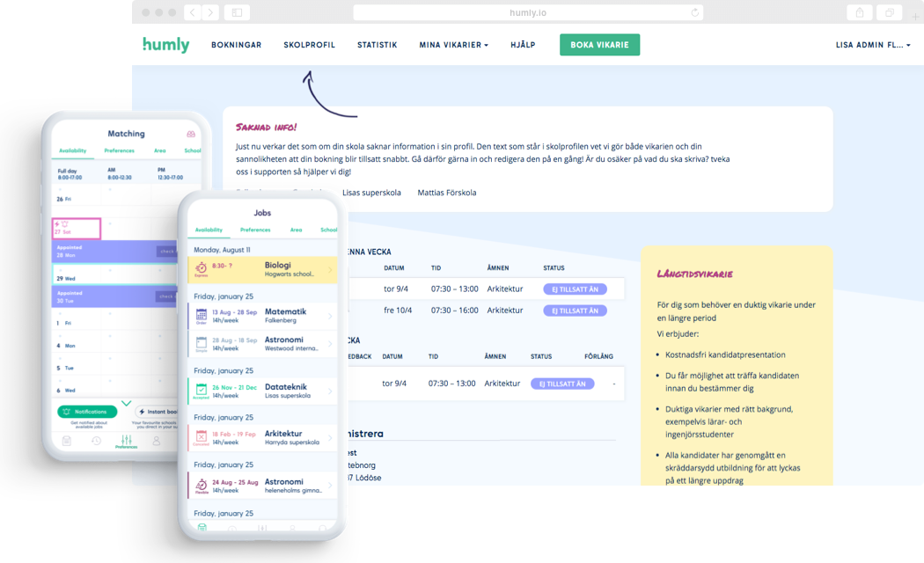Click status badge in 07:30 – 16:00 row

[x=575, y=311]
